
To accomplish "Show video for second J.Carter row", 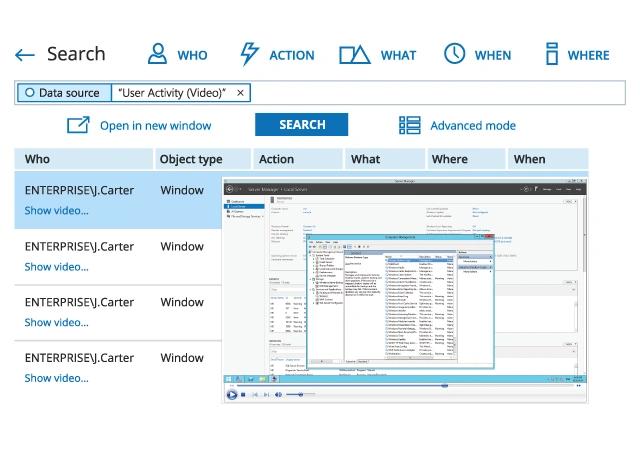I will click(x=56, y=267).
